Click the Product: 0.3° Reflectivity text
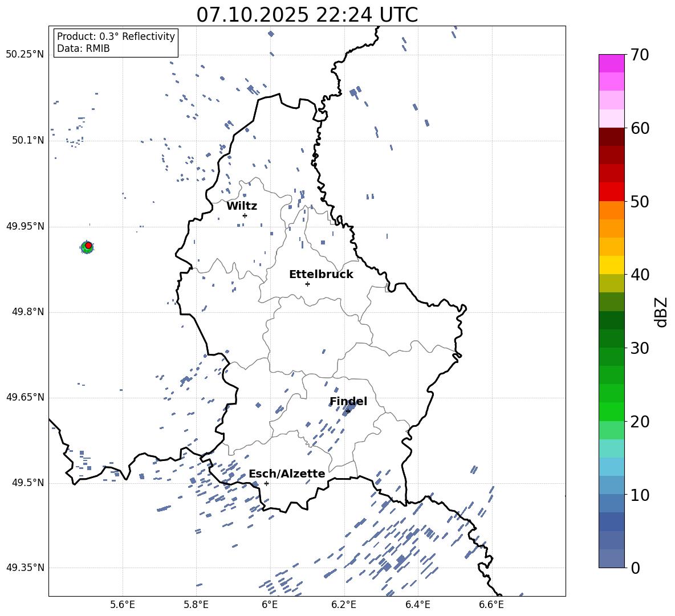The height and width of the screenshot is (616, 675). (x=116, y=36)
